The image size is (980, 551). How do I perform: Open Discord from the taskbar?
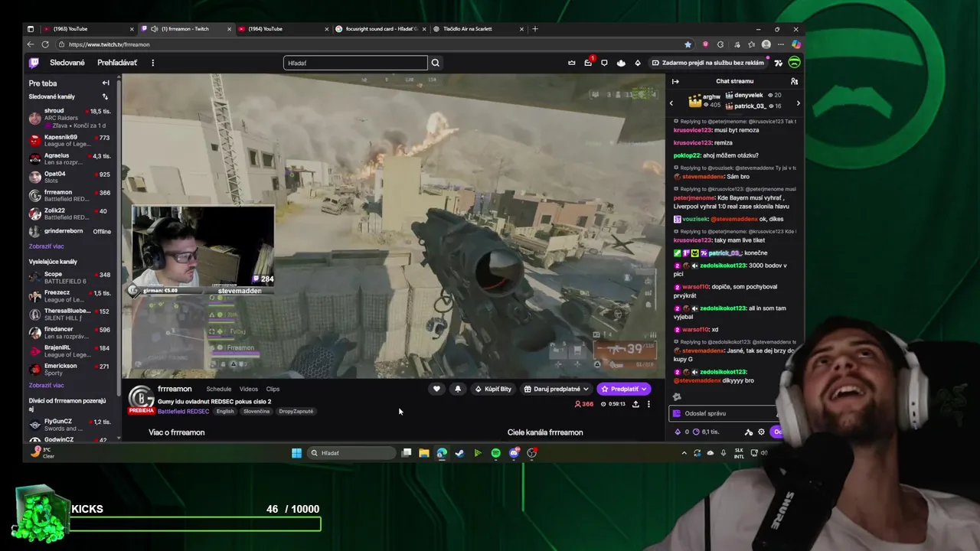(x=514, y=453)
